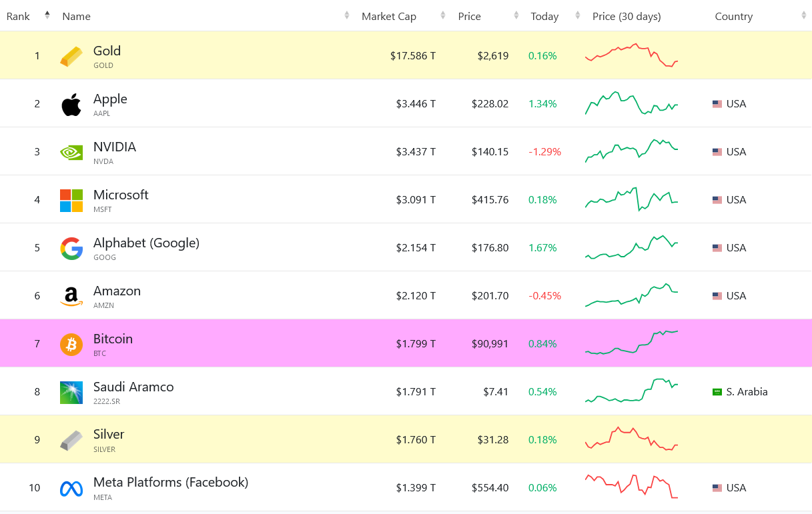Click the Bitcoin logo icon
Viewport: 812px width, 514px height.
71,344
